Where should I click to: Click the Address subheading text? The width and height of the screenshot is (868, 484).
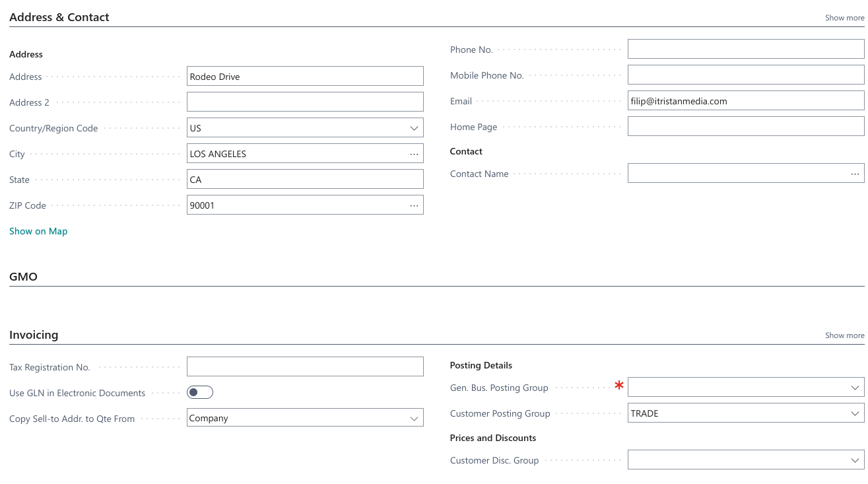click(x=26, y=54)
